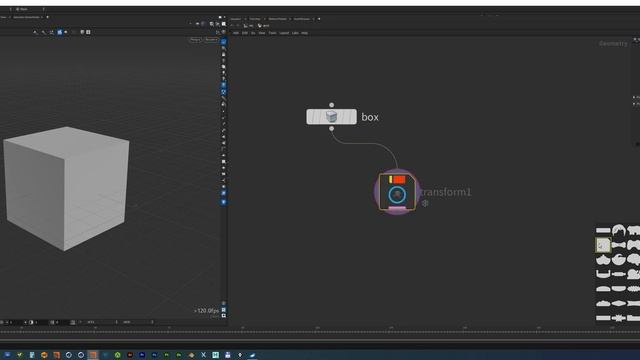Open the active Houdini taskbar icon
The height and width of the screenshot is (360, 640).
point(93,355)
